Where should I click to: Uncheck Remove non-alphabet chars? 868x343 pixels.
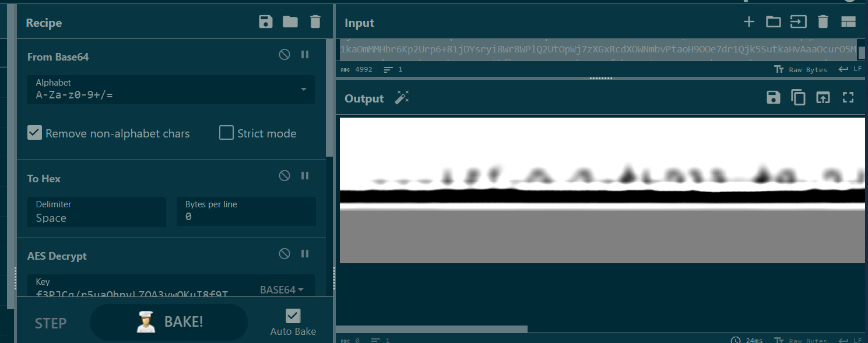click(x=34, y=133)
